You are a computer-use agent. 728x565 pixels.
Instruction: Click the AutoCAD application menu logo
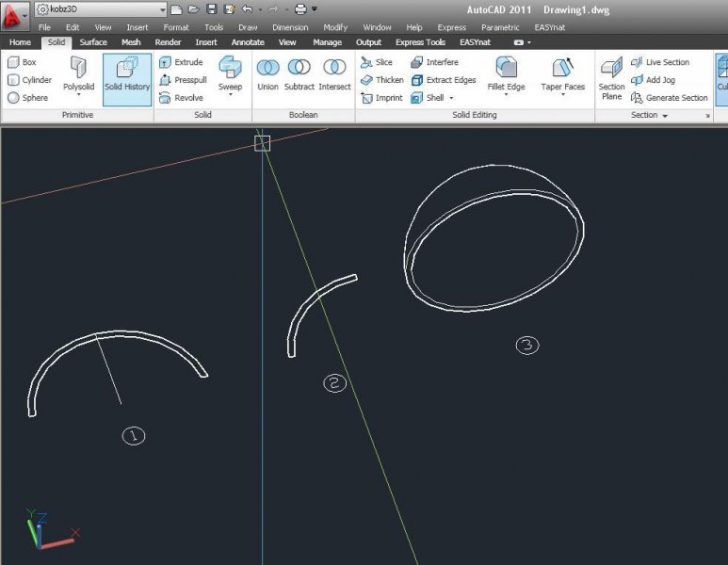click(x=14, y=15)
